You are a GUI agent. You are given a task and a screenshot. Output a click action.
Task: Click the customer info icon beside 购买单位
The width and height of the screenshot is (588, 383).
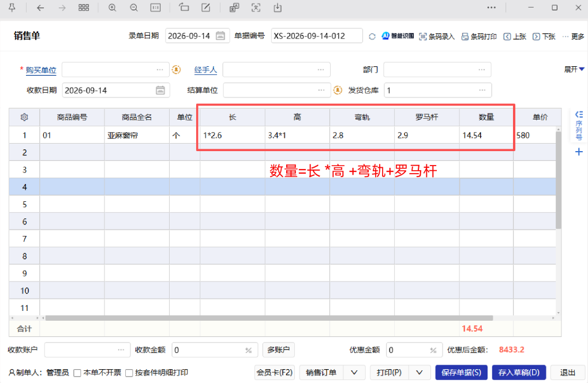click(x=176, y=69)
